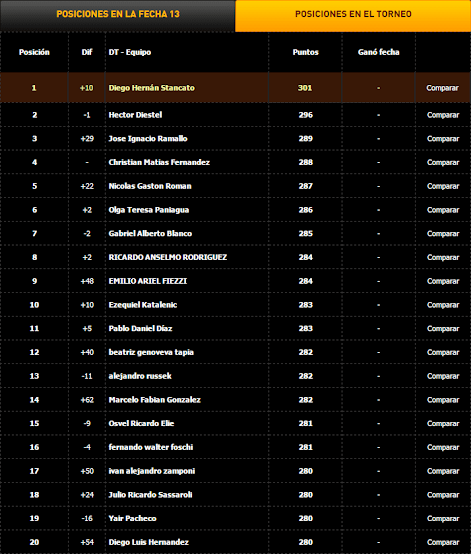Click the +62 difference value
Image resolution: width=471 pixels, height=554 pixels.
pos(87,400)
